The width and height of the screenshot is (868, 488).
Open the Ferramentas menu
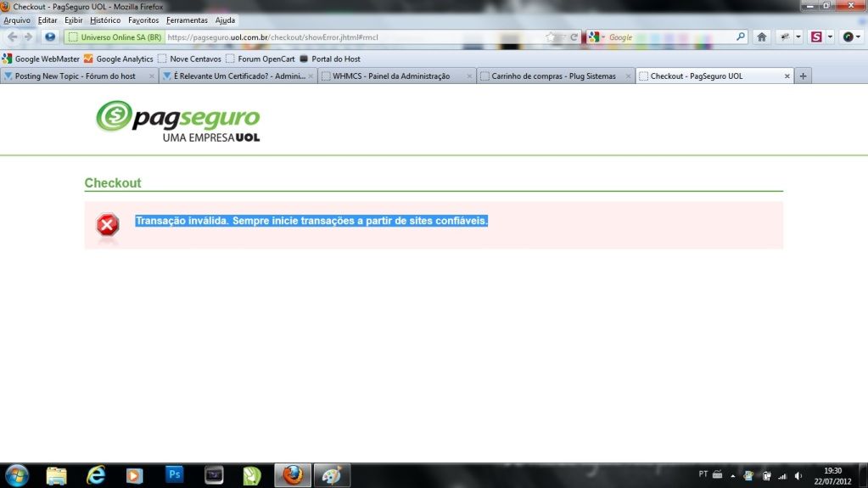pyautogui.click(x=188, y=20)
